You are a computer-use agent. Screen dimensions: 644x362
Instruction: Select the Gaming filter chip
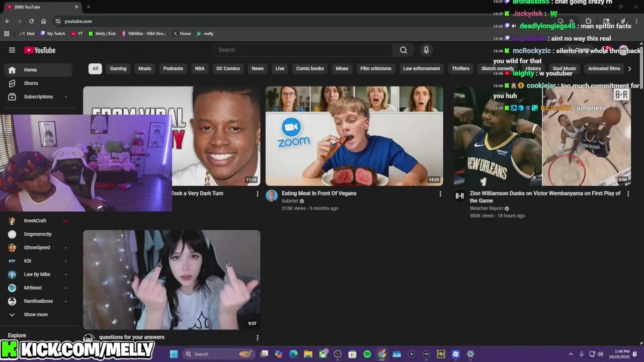click(118, 68)
